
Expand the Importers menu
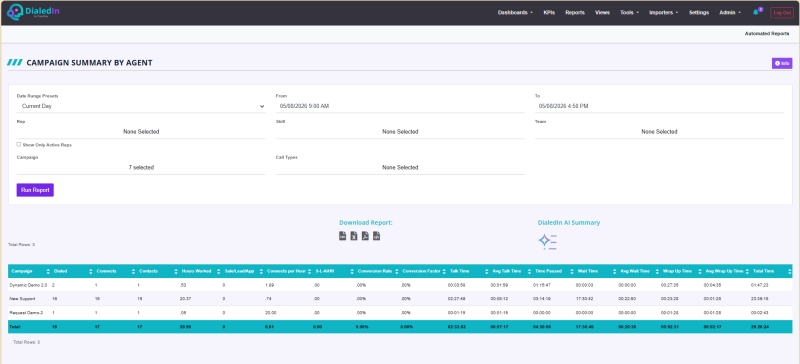pos(663,13)
